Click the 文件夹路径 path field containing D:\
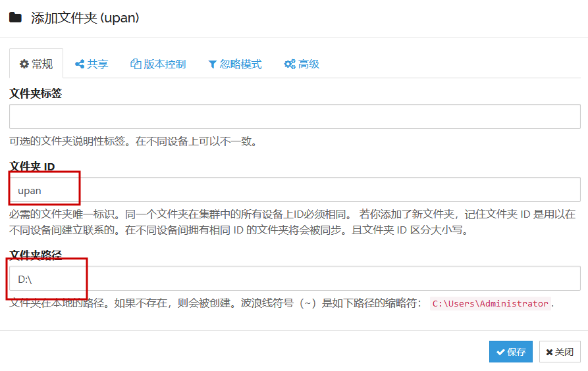Image resolution: width=588 pixels, height=371 pixels. coord(295,278)
